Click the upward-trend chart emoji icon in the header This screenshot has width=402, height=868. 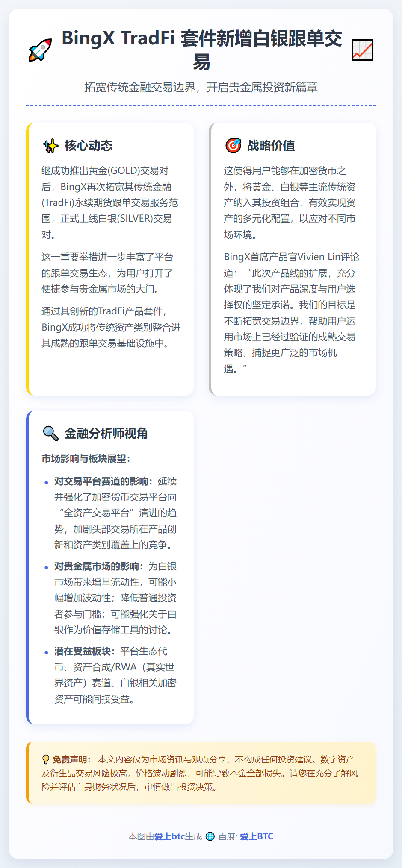click(363, 50)
